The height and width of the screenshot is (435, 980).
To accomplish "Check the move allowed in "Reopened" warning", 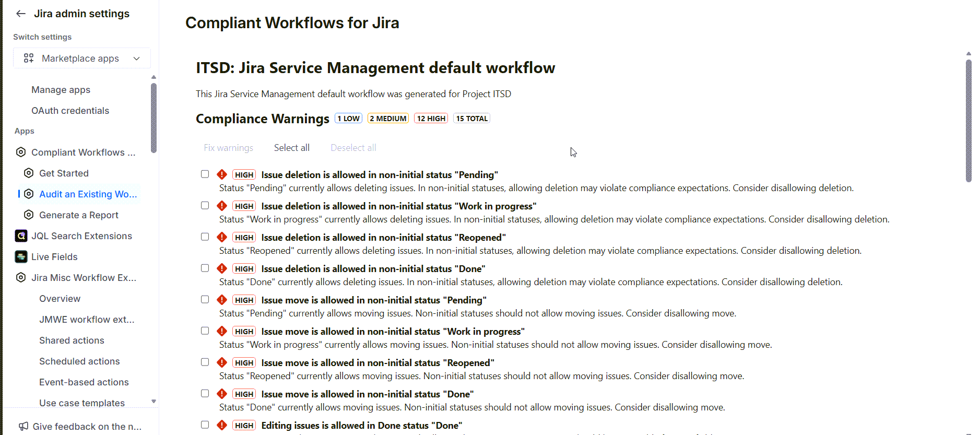I will pos(205,362).
